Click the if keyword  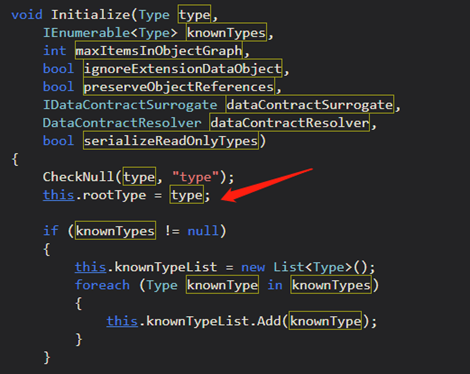tap(51, 231)
